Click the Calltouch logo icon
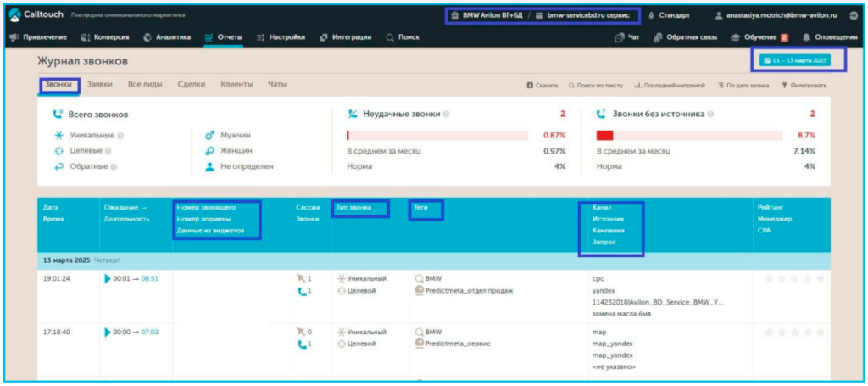The height and width of the screenshot is (386, 868). coord(15,15)
